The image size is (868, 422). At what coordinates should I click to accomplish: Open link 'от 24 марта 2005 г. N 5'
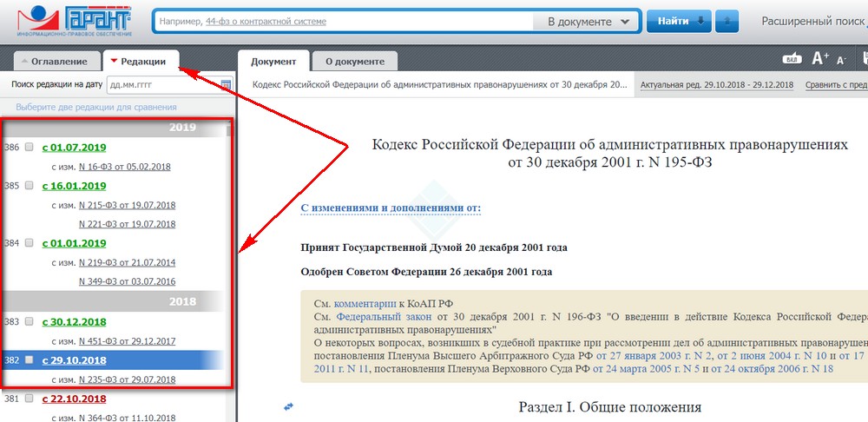pos(646,369)
